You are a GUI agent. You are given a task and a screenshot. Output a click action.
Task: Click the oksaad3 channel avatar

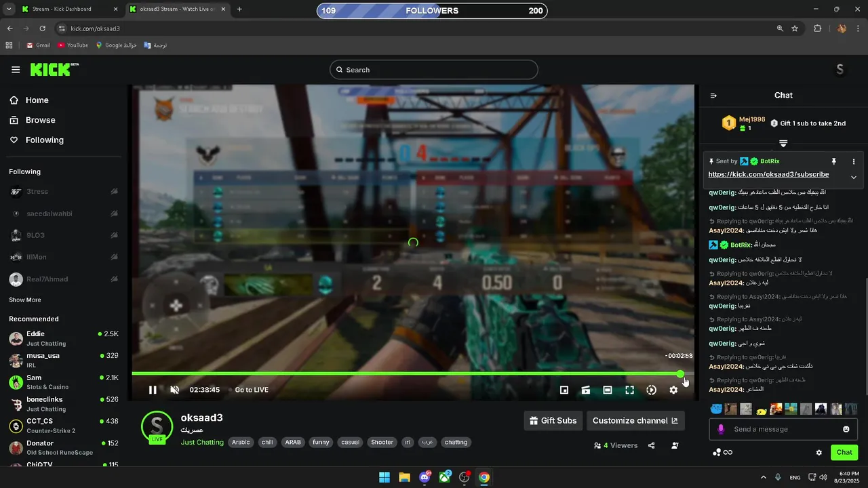[157, 426]
